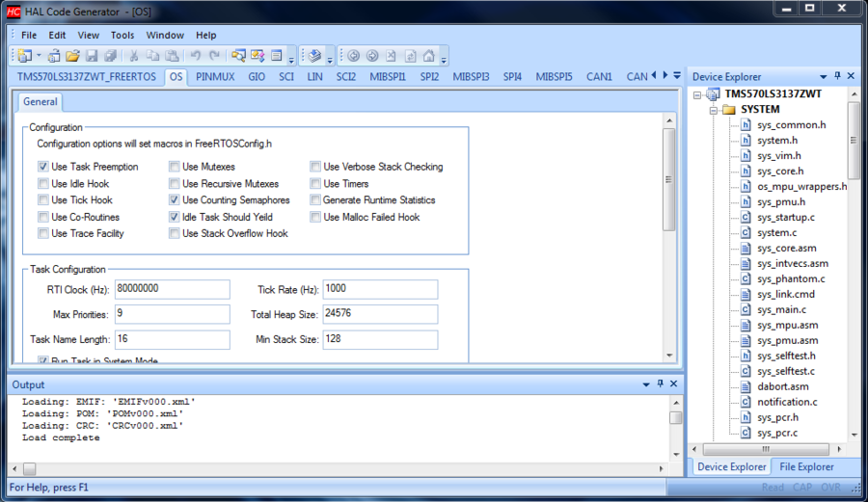This screenshot has width=868, height=502.
Task: Enable the Use Mutexes checkbox
Action: [175, 167]
